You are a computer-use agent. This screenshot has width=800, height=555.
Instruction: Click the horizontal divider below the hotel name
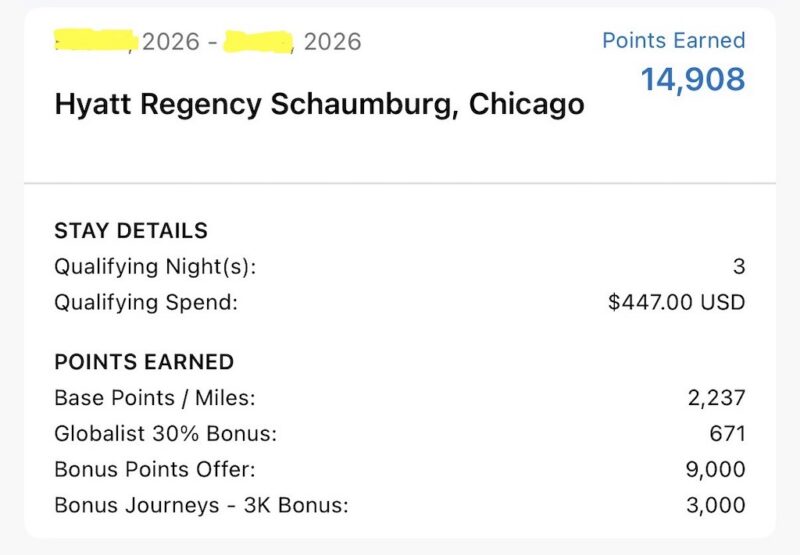pyautogui.click(x=400, y=183)
